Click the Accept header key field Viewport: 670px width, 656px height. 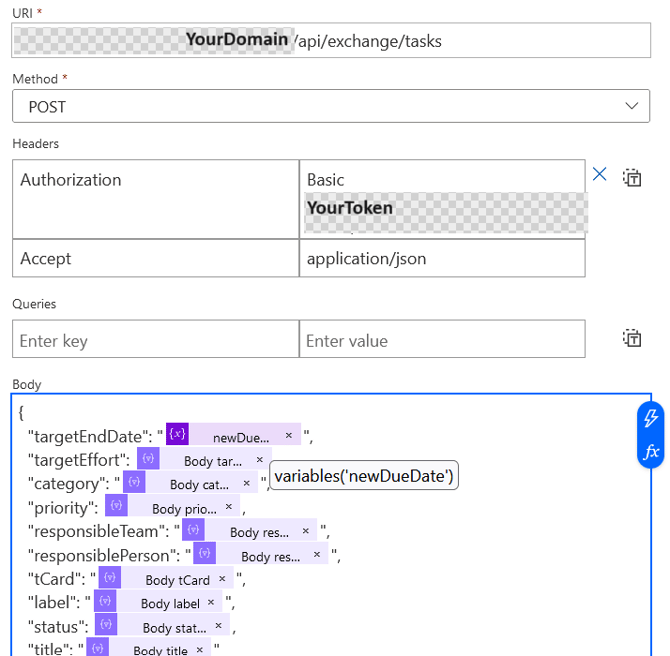156,258
